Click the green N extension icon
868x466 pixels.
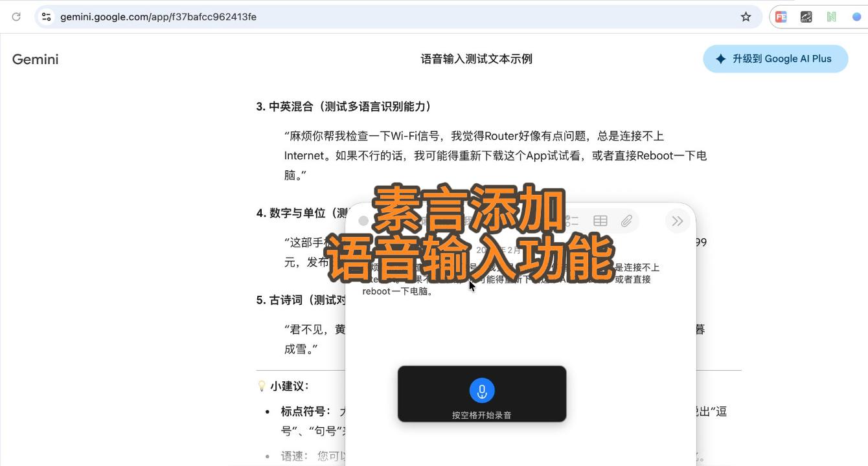[831, 16]
